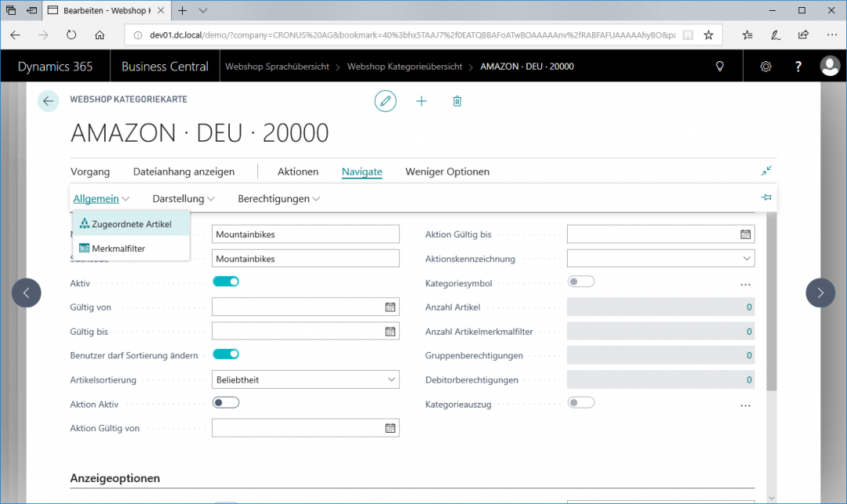The height and width of the screenshot is (504, 847).
Task: Open the help question mark
Action: [x=798, y=67]
